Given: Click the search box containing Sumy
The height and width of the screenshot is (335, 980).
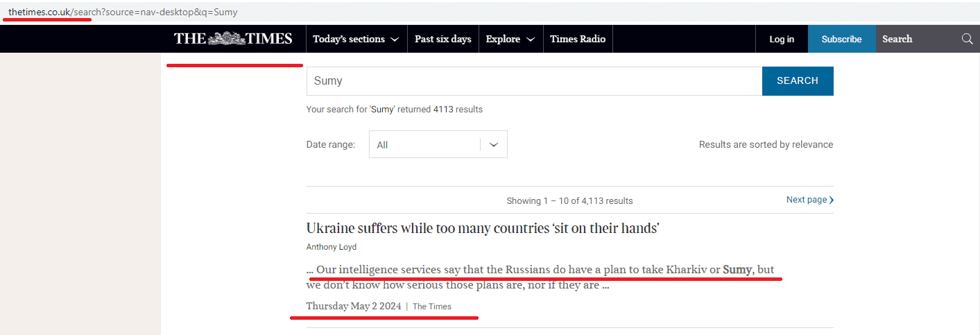Looking at the screenshot, I should pos(534,80).
